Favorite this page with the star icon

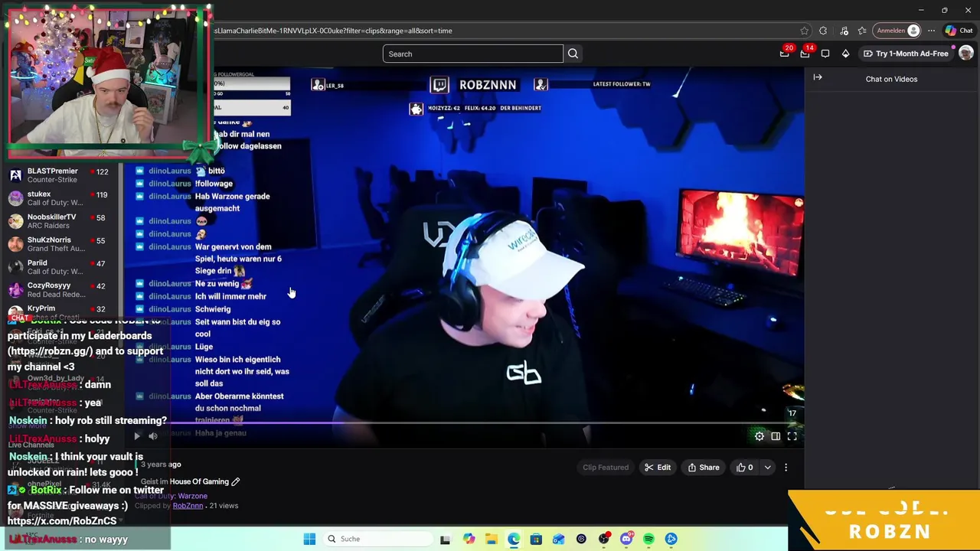click(804, 31)
